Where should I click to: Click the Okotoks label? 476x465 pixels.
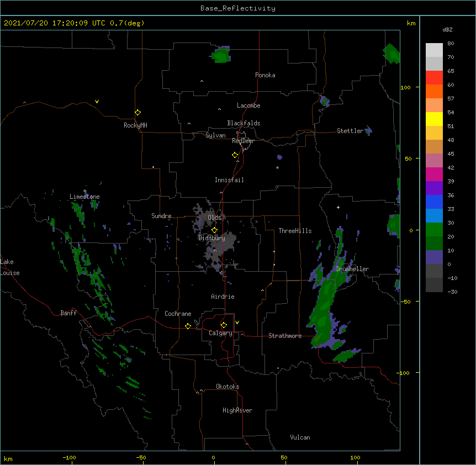pyautogui.click(x=228, y=387)
